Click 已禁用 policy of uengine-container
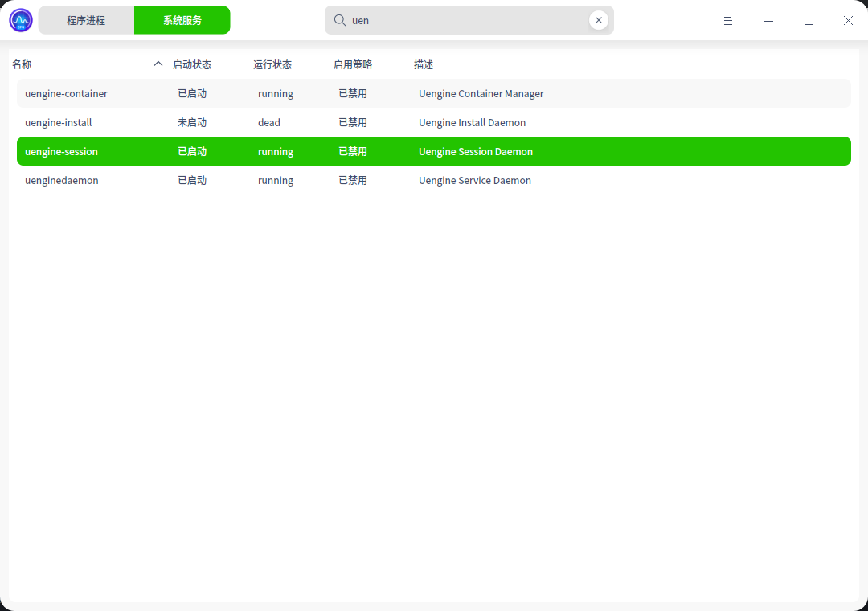Image resolution: width=868 pixels, height=611 pixels. tap(353, 93)
